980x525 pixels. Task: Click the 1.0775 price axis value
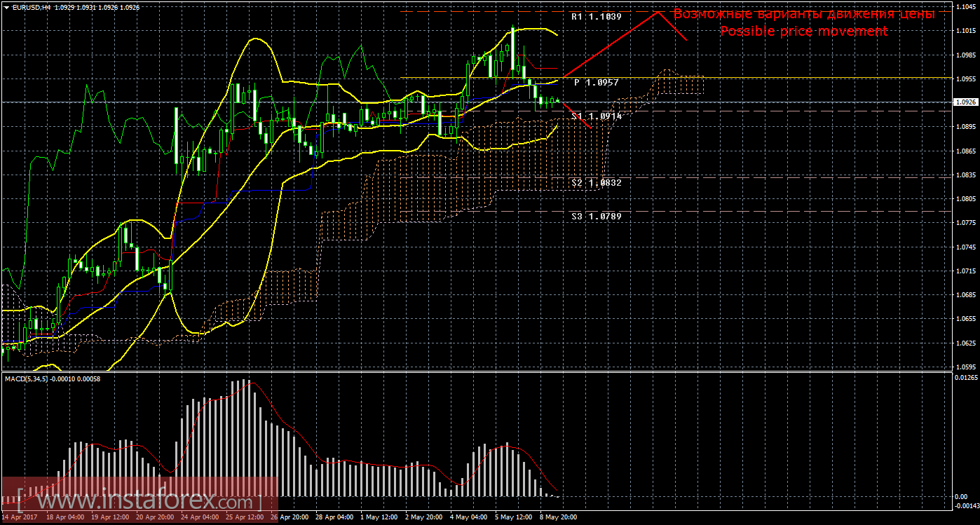[x=966, y=223]
